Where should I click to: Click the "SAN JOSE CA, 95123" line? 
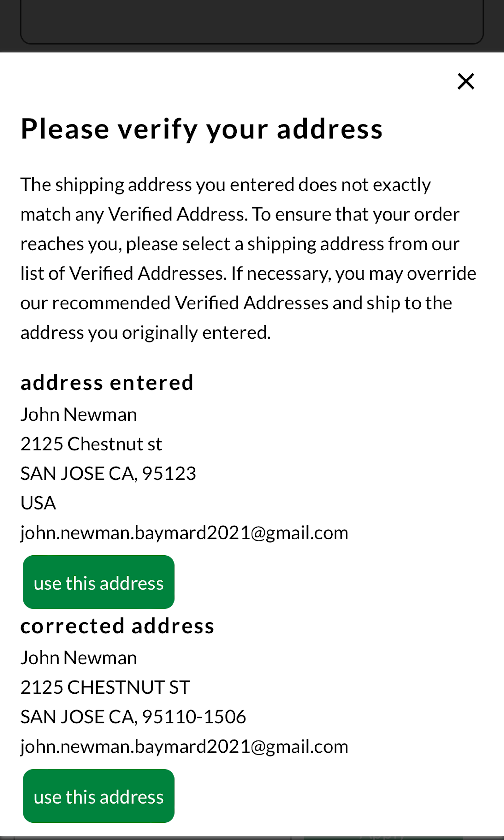[108, 473]
